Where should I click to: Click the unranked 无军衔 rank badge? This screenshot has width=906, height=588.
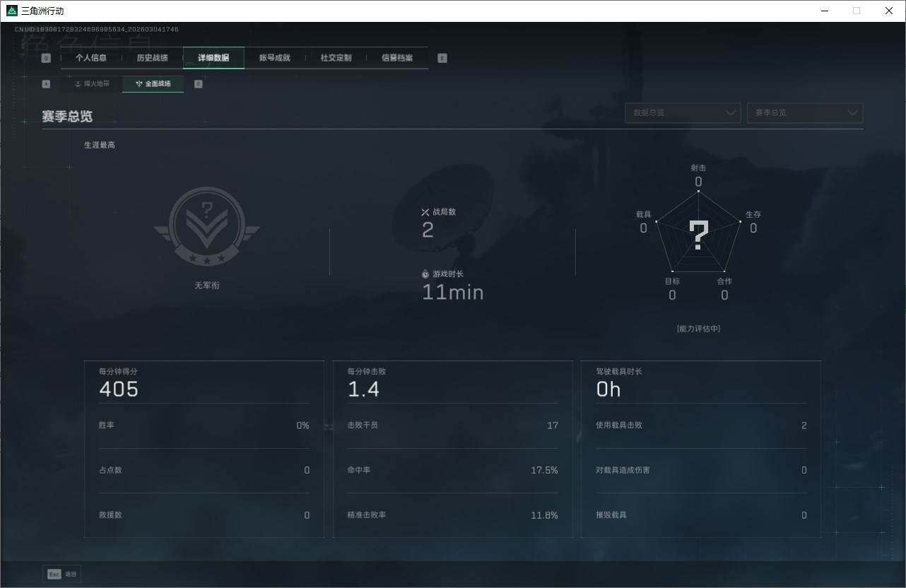(x=207, y=226)
